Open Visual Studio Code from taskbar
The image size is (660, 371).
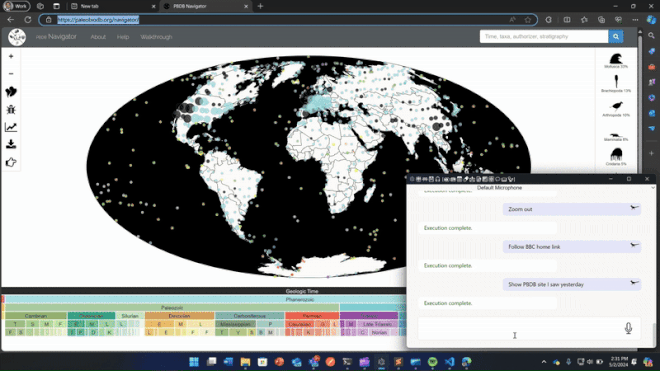(449, 362)
